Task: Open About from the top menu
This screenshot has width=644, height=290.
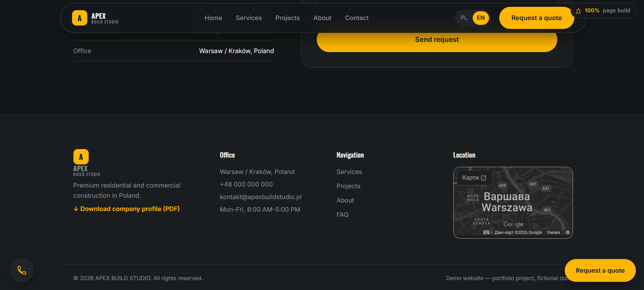Action: tap(323, 18)
